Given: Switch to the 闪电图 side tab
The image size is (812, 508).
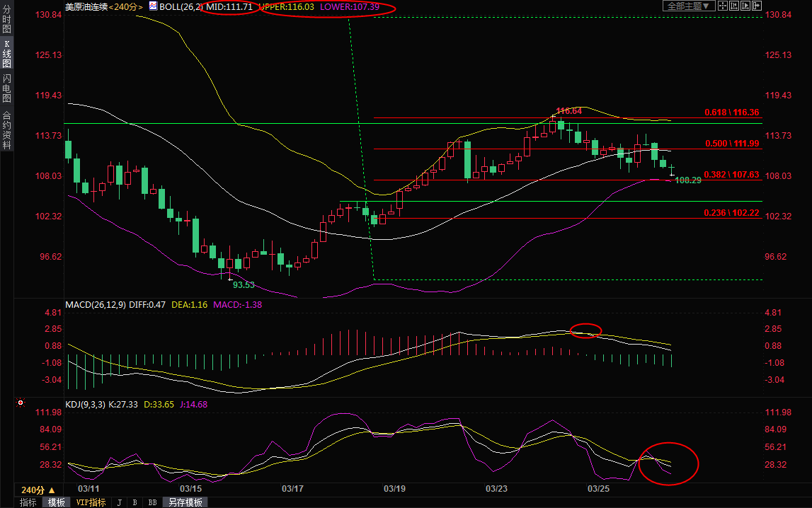Looking at the screenshot, I should click(6, 88).
